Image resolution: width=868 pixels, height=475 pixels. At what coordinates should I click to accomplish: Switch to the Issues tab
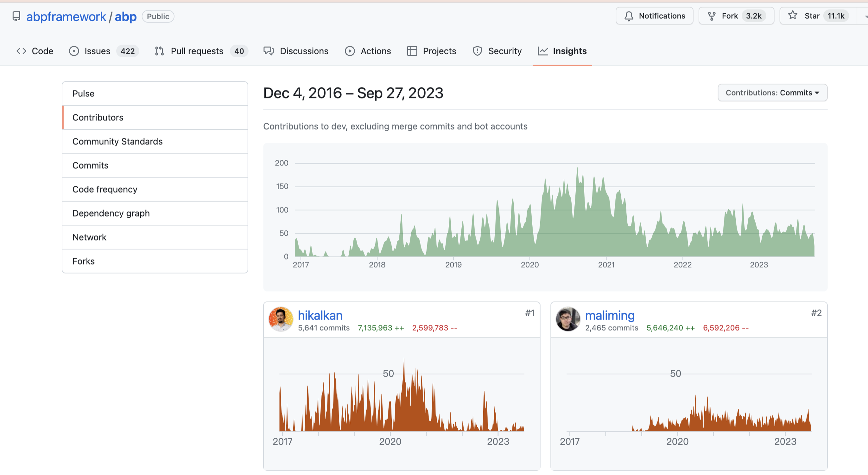(x=104, y=51)
